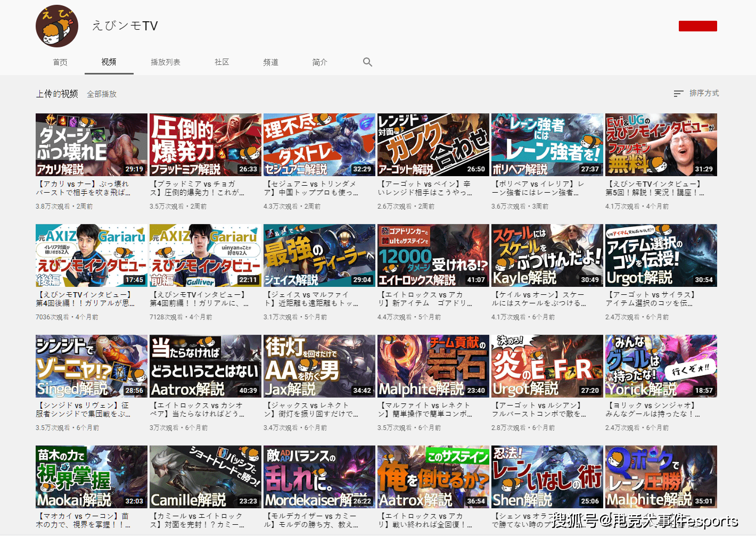The image size is (756, 537).
Task: Click the 第5回！解説！実況！講座 title
Action: [655, 188]
